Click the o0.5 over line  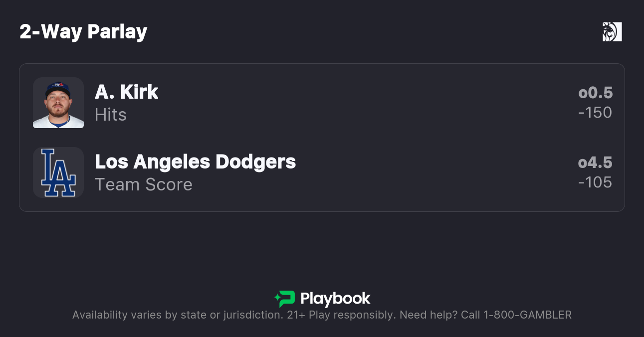click(595, 93)
